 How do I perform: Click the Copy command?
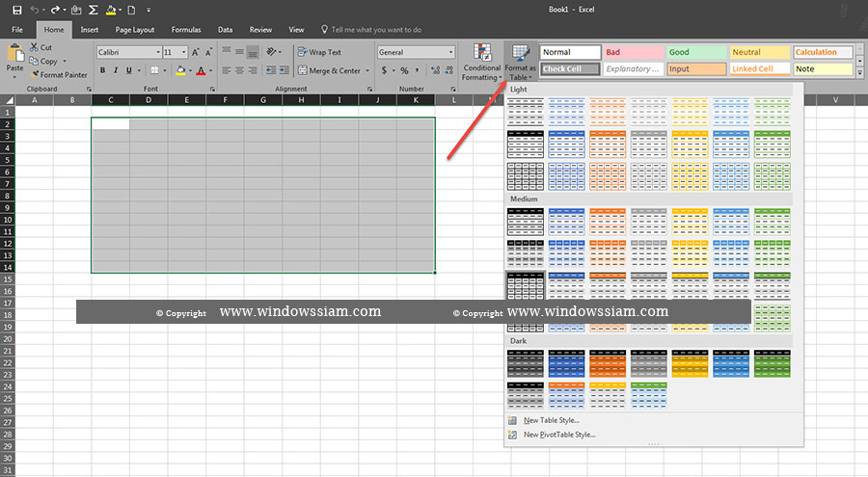point(43,61)
